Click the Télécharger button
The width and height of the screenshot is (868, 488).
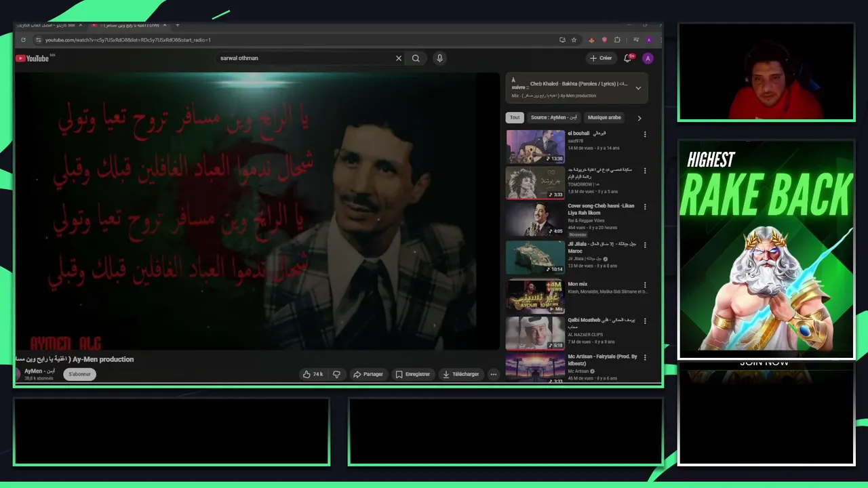click(460, 374)
